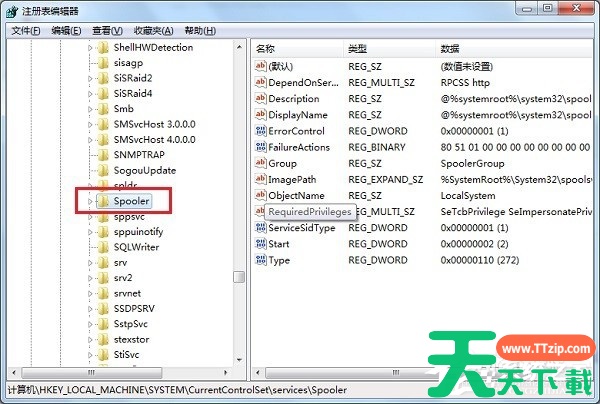Viewport: 600px width, 404px height.
Task: Select the SiSRaid2 folder icon
Action: (x=103, y=78)
